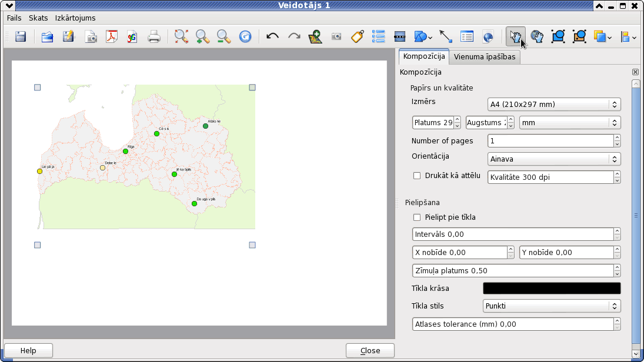Image resolution: width=644 pixels, height=362 pixels.
Task: Click the Print icon
Action: tap(154, 37)
